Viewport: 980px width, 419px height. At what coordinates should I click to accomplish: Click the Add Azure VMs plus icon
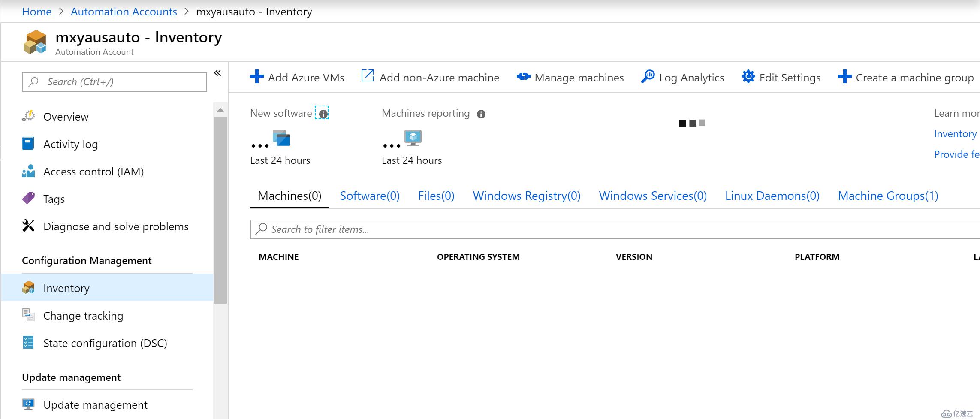click(x=256, y=77)
